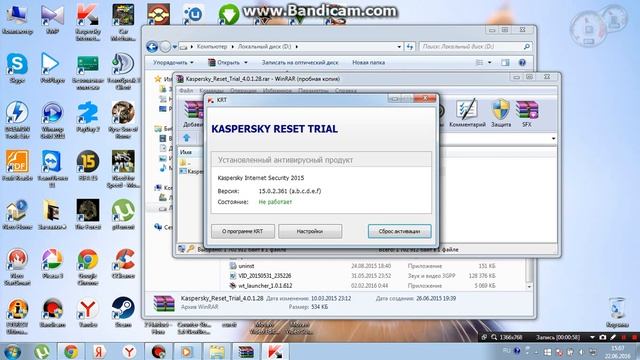Open CCleaner desktop shortcut
Image resolution: width=640 pixels, height=360 pixels.
tap(123, 264)
